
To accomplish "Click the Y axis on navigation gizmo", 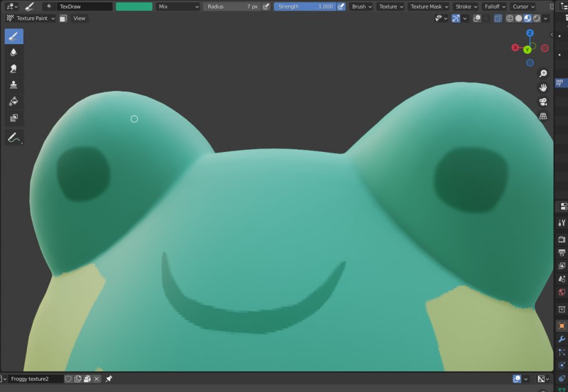I will click(x=527, y=50).
